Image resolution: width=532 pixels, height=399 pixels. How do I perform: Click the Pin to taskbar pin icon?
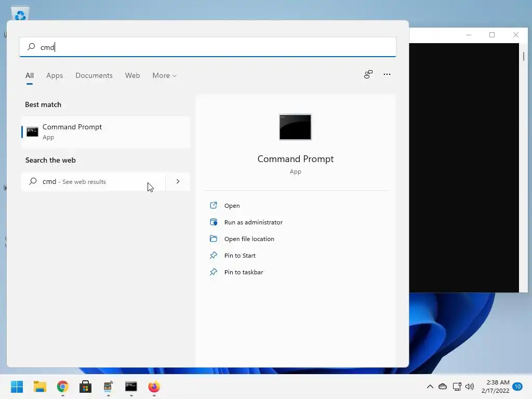(x=214, y=272)
